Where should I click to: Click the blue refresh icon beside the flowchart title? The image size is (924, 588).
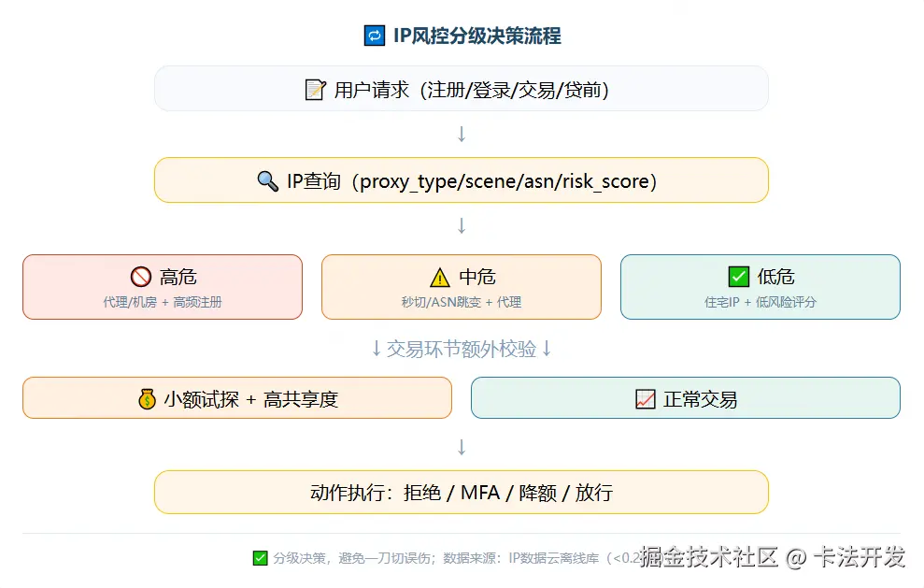(373, 35)
